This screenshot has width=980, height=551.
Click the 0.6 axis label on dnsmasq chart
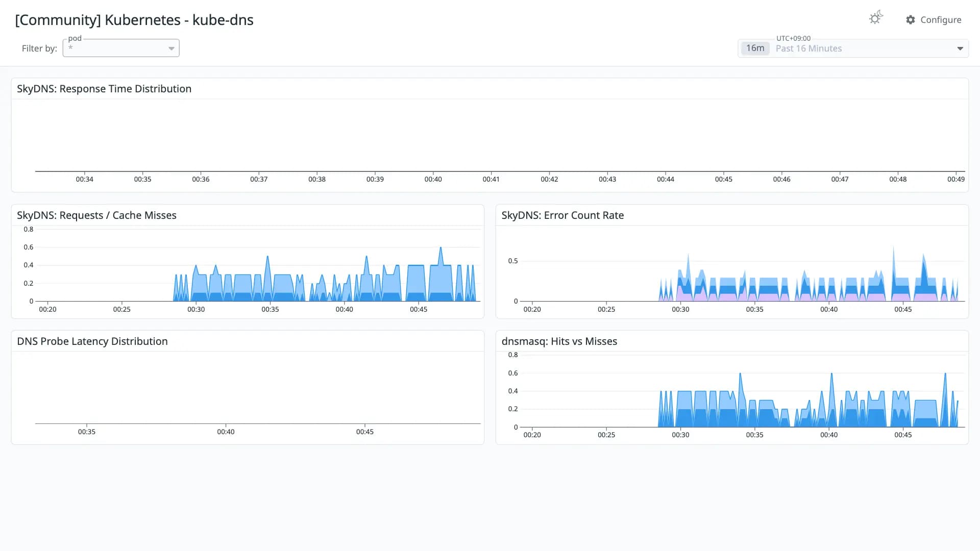tap(512, 373)
